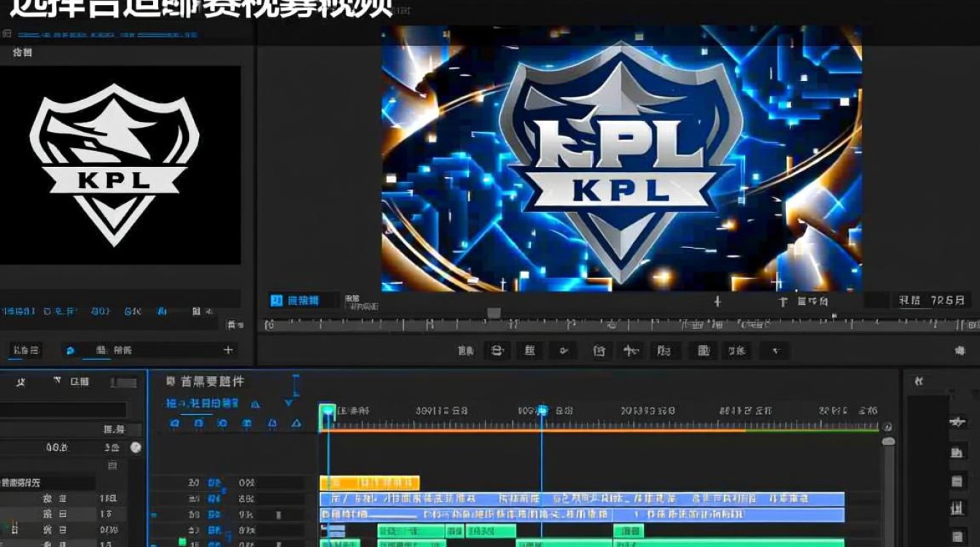Select the topmost tool icon in the right-hand strip
This screenshot has height=547, width=980.
957,422
